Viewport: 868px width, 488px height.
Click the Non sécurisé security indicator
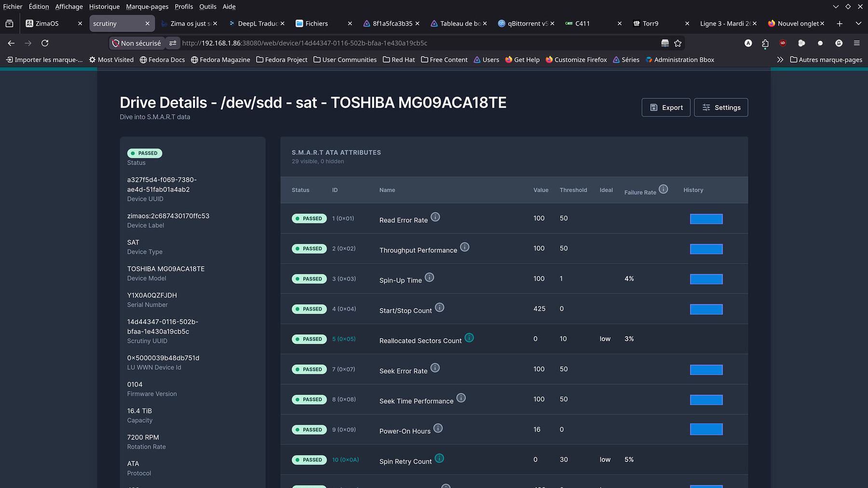pyautogui.click(x=136, y=43)
